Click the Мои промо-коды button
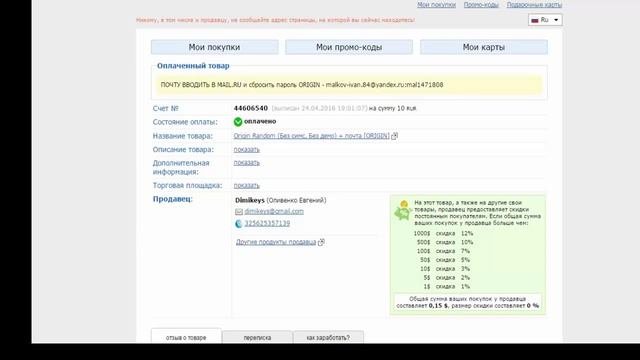Screen dimensions: 640x360 click(349, 47)
